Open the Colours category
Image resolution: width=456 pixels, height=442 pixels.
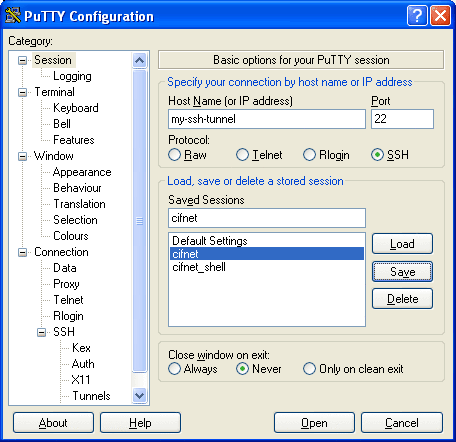point(71,236)
